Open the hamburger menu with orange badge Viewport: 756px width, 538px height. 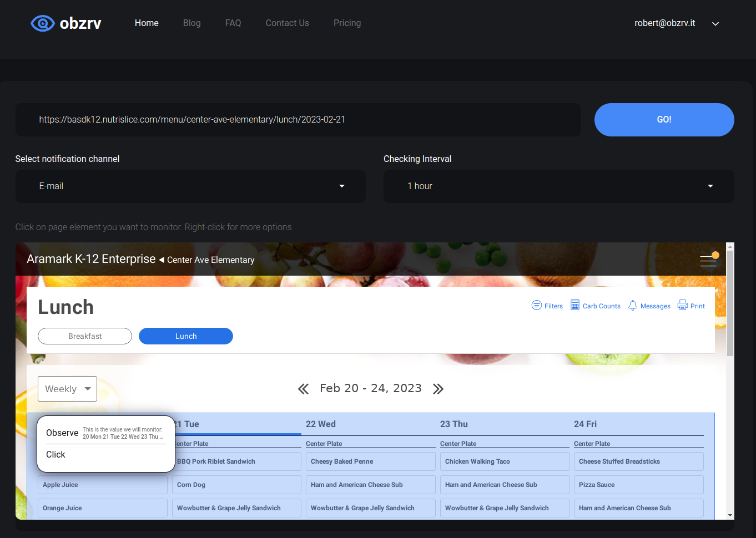[708, 260]
